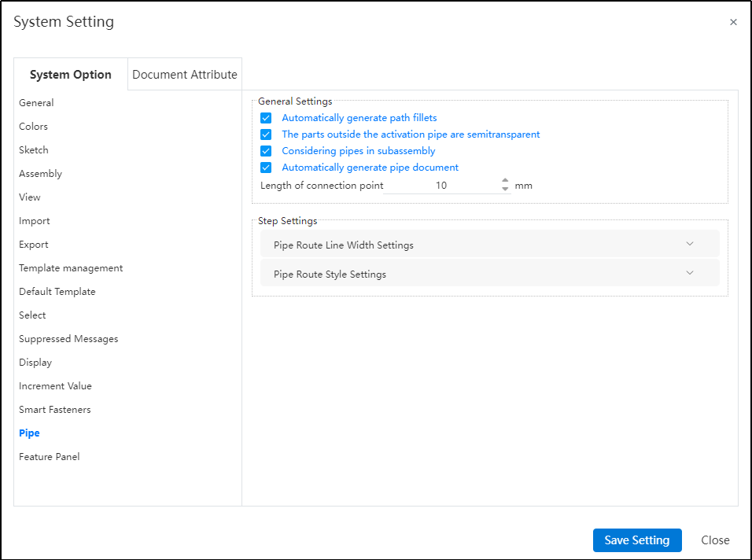Viewport: 752px width, 560px height.
Task: Increase connection point length with up arrow
Action: point(505,182)
